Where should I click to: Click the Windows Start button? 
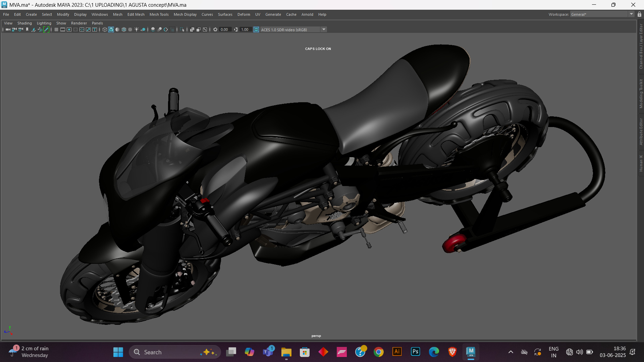pyautogui.click(x=118, y=352)
